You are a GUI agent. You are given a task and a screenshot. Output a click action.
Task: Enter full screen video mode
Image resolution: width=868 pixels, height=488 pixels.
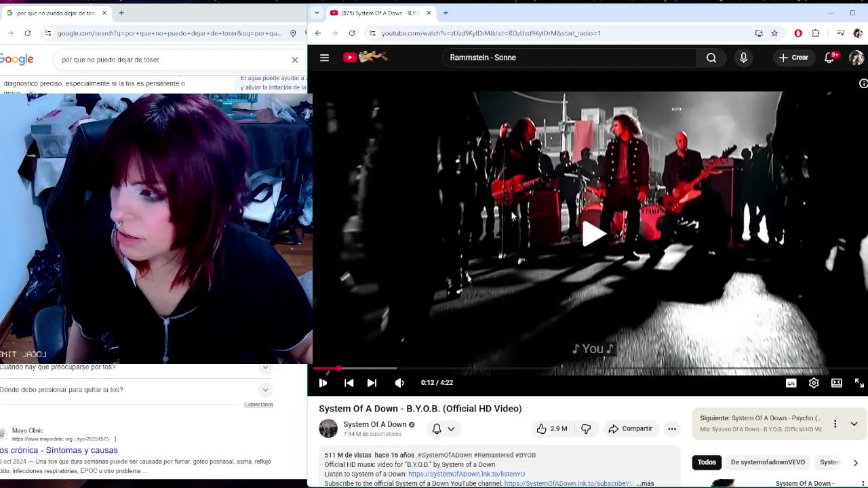pos(859,383)
